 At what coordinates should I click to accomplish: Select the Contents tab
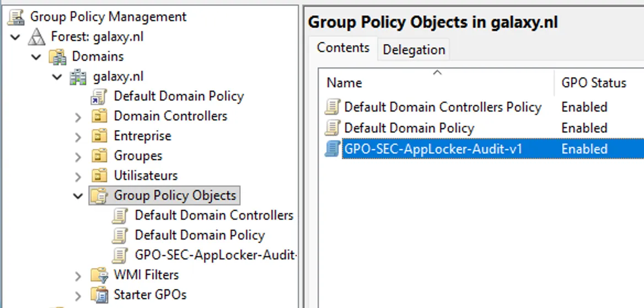click(344, 47)
